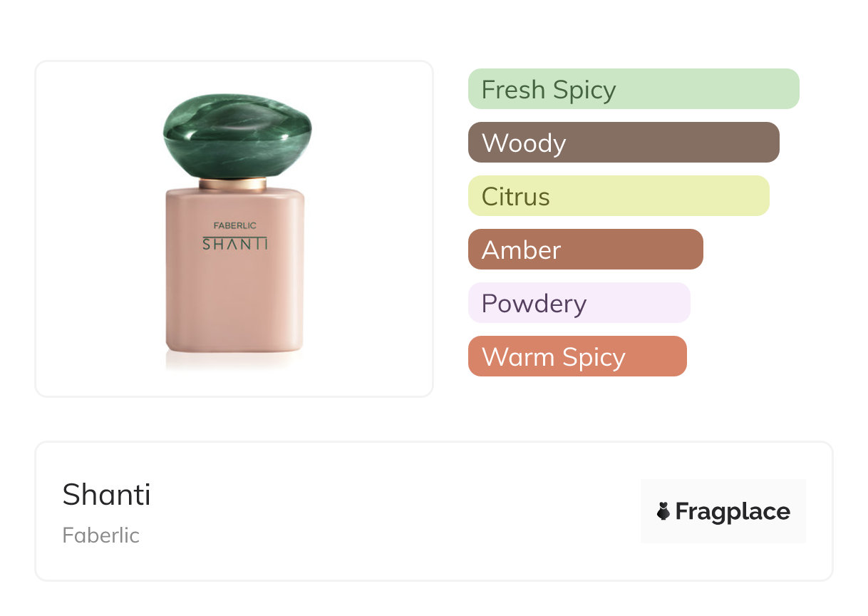Select the Fresh Spicy accord bar
868x616 pixels.
(633, 89)
